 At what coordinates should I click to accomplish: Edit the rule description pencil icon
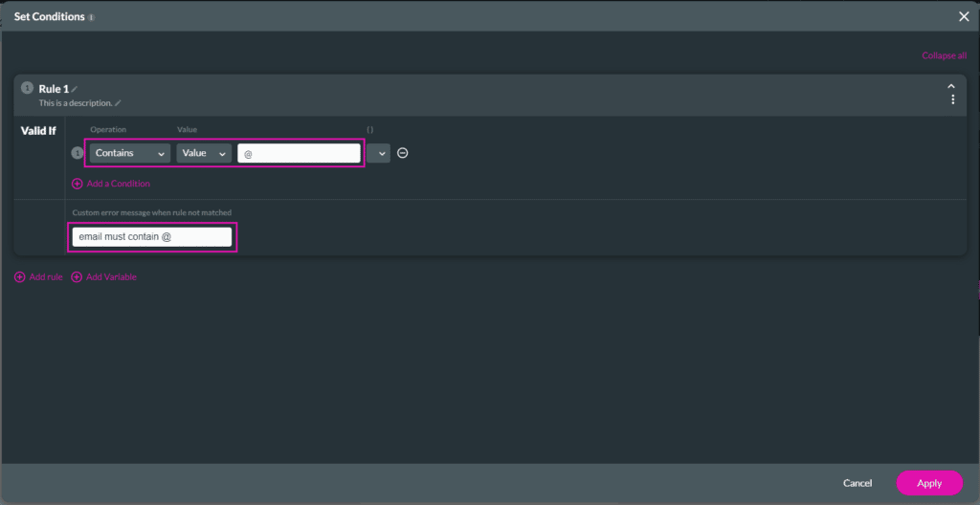pos(119,103)
